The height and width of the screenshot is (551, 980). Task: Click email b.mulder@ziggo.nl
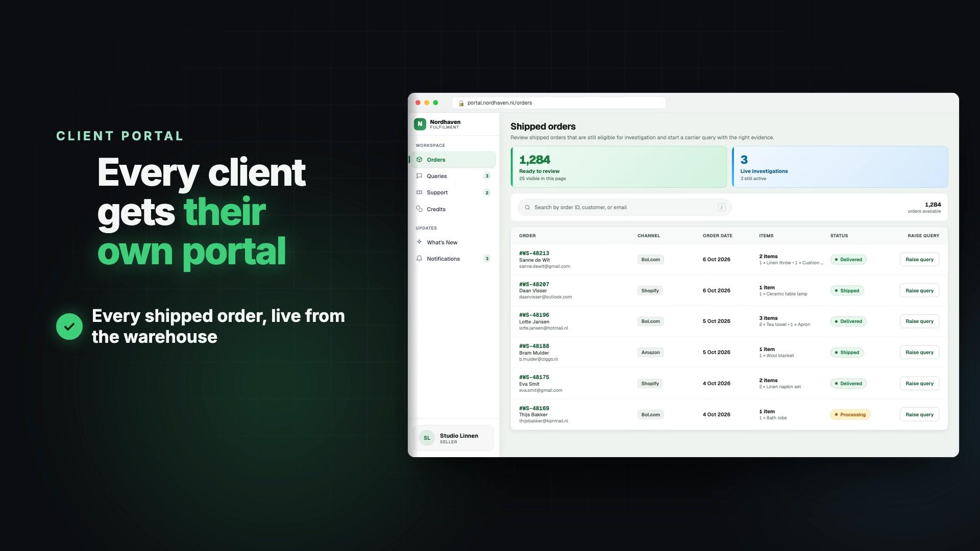(x=538, y=359)
